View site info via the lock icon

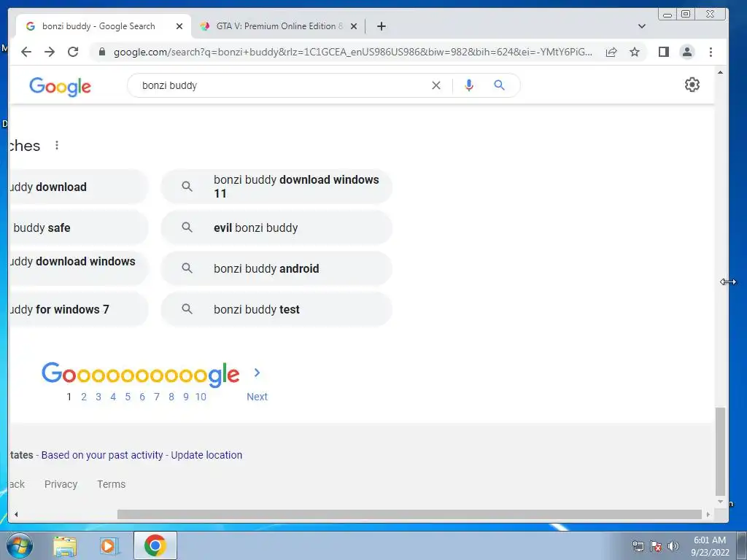click(101, 52)
